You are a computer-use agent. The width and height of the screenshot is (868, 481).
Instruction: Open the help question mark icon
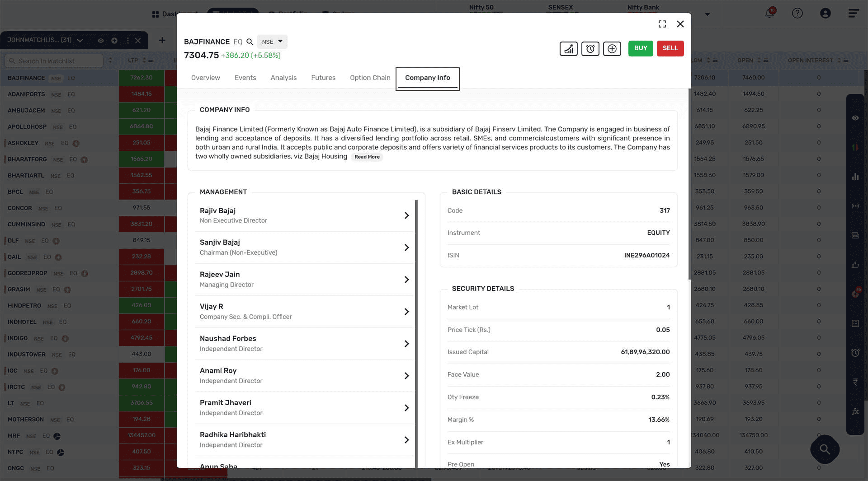coord(797,13)
